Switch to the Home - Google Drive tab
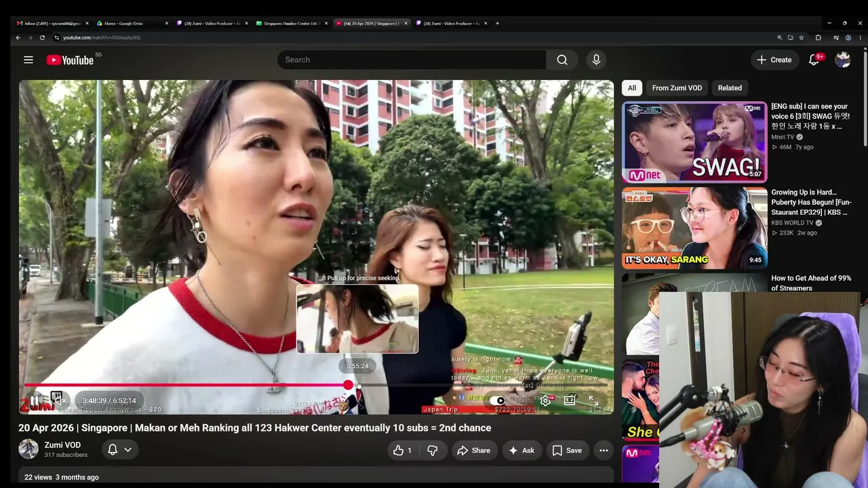868x488 pixels. 129,23
